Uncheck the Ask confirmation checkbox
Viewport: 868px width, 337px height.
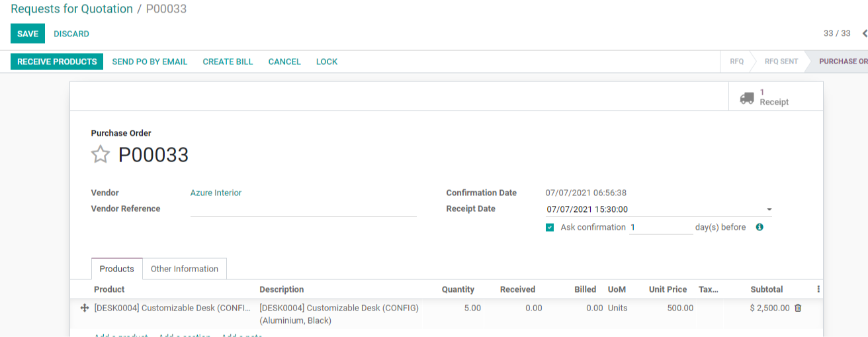click(x=550, y=227)
